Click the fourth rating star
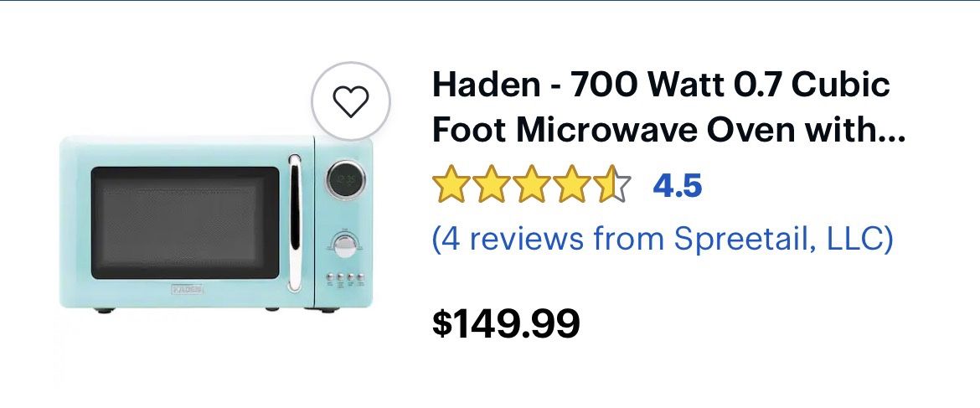 tap(571, 184)
